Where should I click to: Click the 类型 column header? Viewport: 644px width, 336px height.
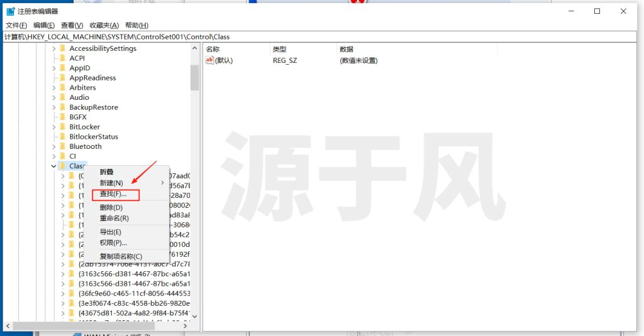303,49
